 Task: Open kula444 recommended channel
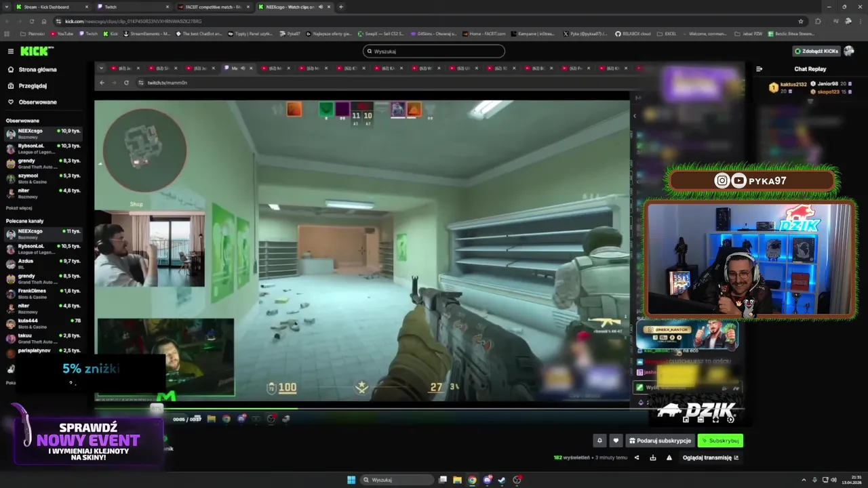coord(43,323)
